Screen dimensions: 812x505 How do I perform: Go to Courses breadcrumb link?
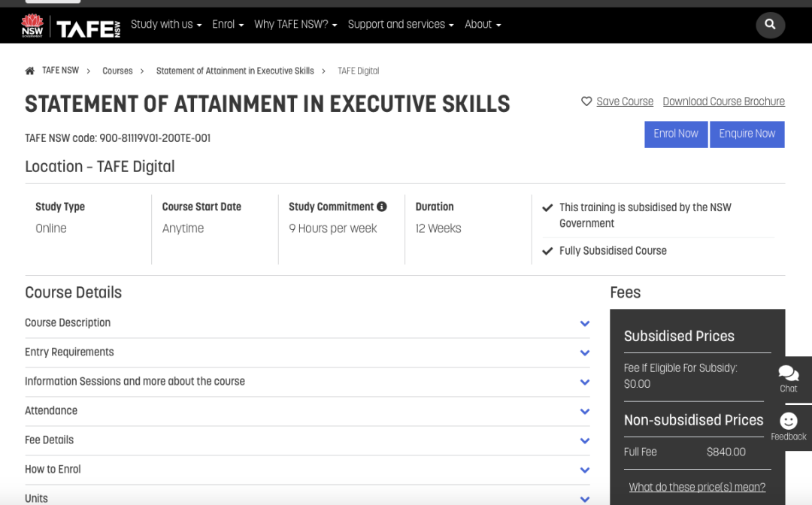[x=117, y=71]
